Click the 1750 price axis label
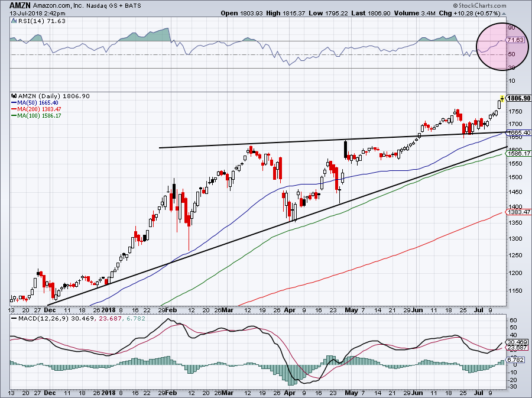The height and width of the screenshot is (398, 532). coord(515,112)
